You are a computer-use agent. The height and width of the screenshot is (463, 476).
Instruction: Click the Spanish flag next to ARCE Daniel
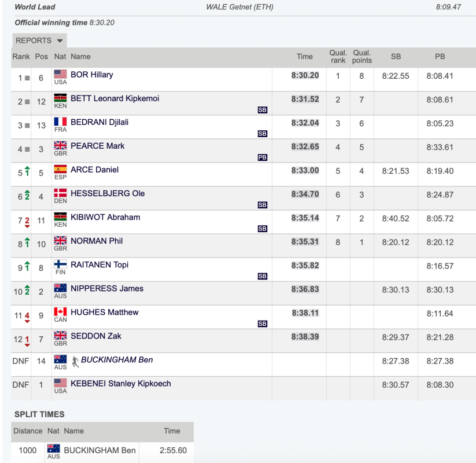[60, 169]
